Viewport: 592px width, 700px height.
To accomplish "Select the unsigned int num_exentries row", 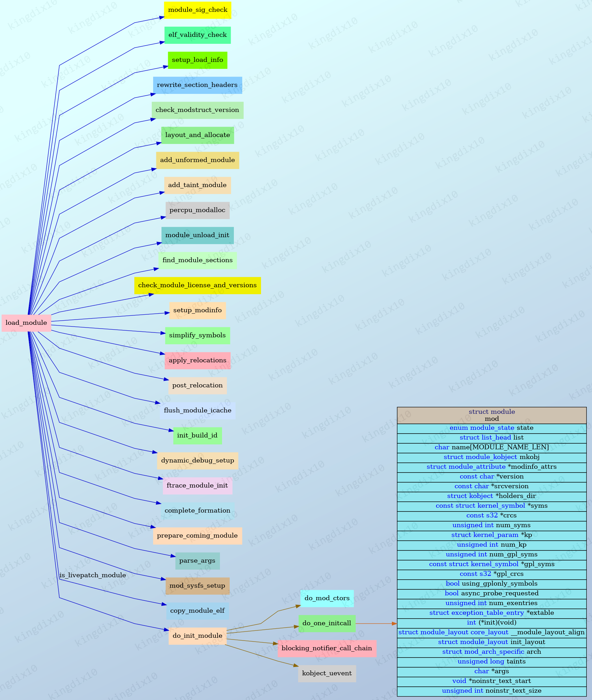I will coord(492,603).
